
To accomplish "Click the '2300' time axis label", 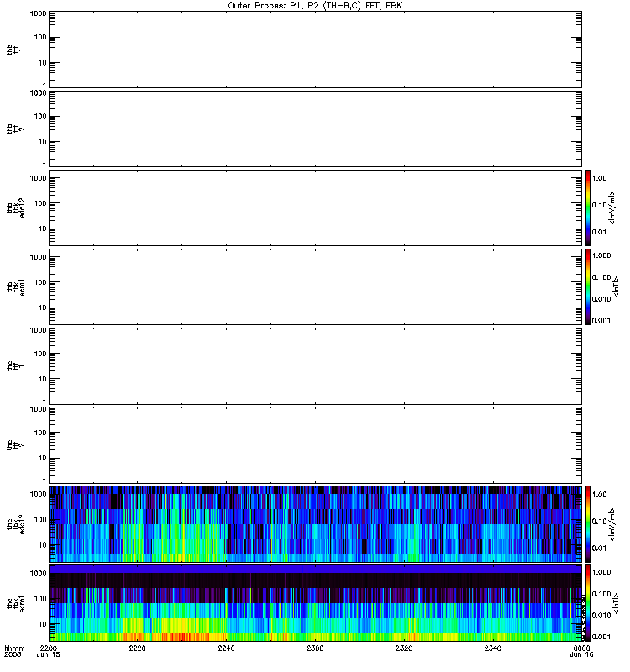I will pos(315,648).
